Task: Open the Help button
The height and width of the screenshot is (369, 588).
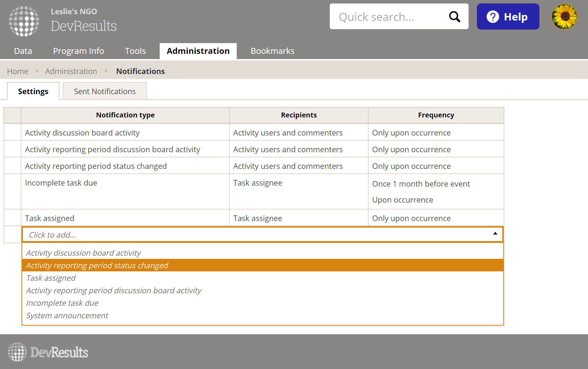Action: tap(508, 17)
